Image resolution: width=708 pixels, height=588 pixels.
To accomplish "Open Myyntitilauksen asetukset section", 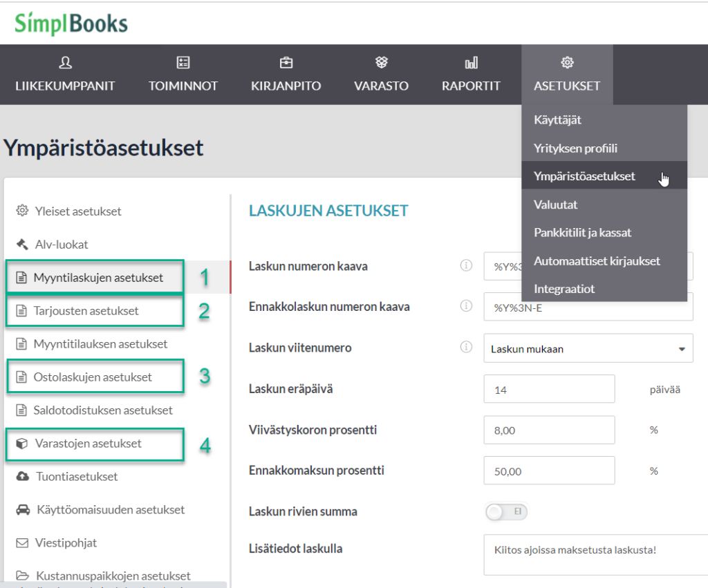I will (100, 344).
